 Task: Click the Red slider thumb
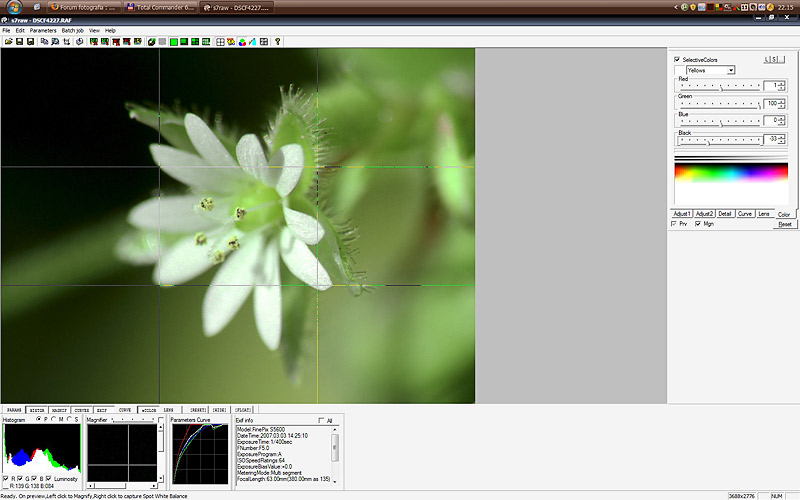tap(721, 88)
